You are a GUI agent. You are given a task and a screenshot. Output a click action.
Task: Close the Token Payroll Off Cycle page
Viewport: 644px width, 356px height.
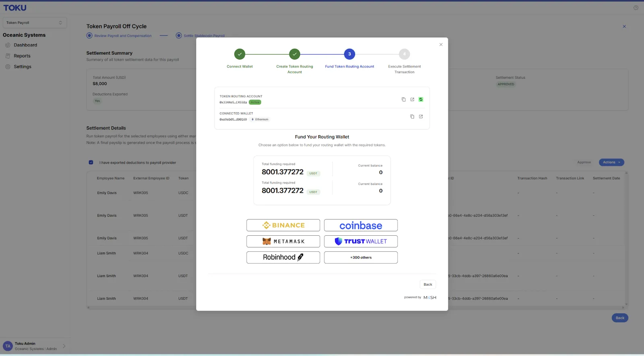pyautogui.click(x=624, y=27)
